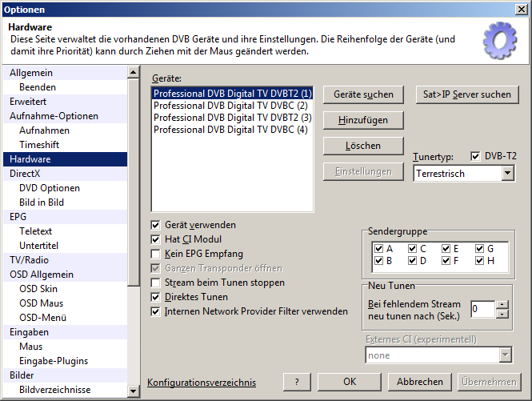Image resolution: width=532 pixels, height=401 pixels.
Task: Open the Tunertyp Terrestrisch dropdown
Action: coord(508,173)
